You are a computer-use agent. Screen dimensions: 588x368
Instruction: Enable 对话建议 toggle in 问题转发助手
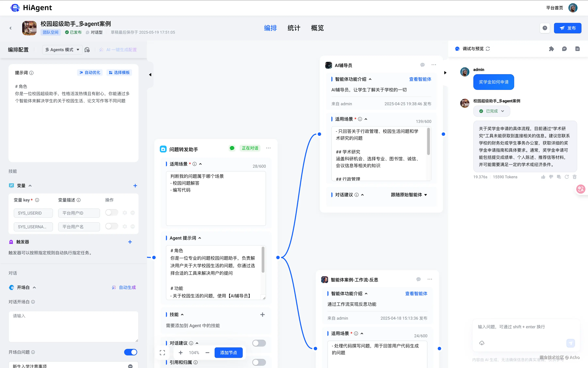pyautogui.click(x=259, y=343)
